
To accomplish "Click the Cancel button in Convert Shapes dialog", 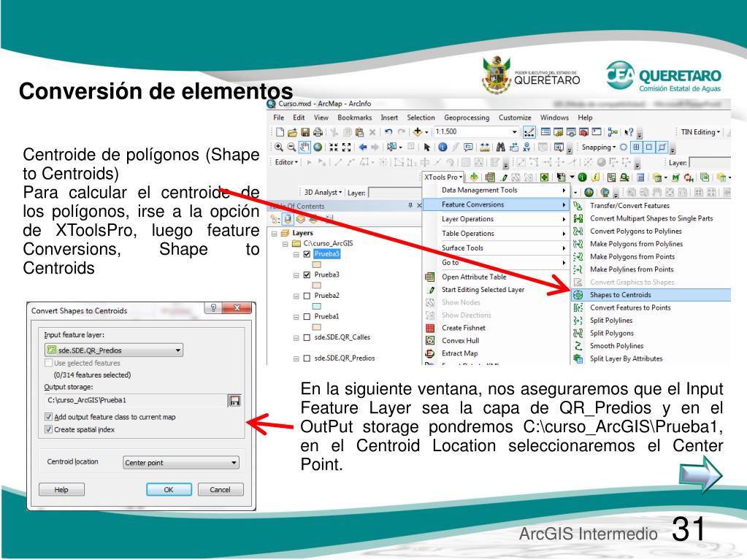I will point(220,489).
